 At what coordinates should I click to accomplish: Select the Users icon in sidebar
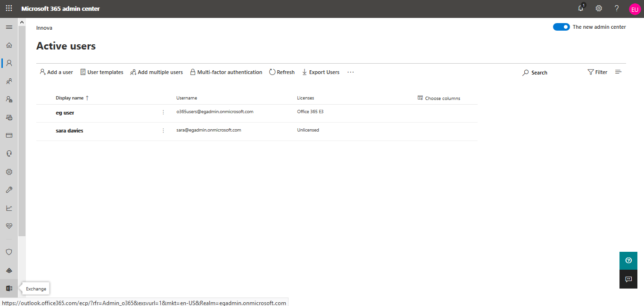[x=9, y=63]
